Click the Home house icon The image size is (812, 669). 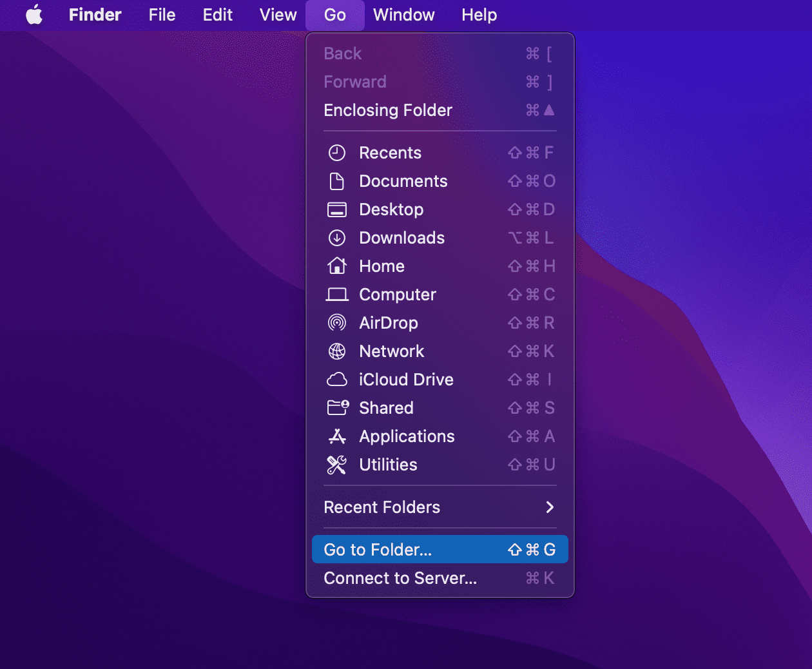[x=336, y=266]
